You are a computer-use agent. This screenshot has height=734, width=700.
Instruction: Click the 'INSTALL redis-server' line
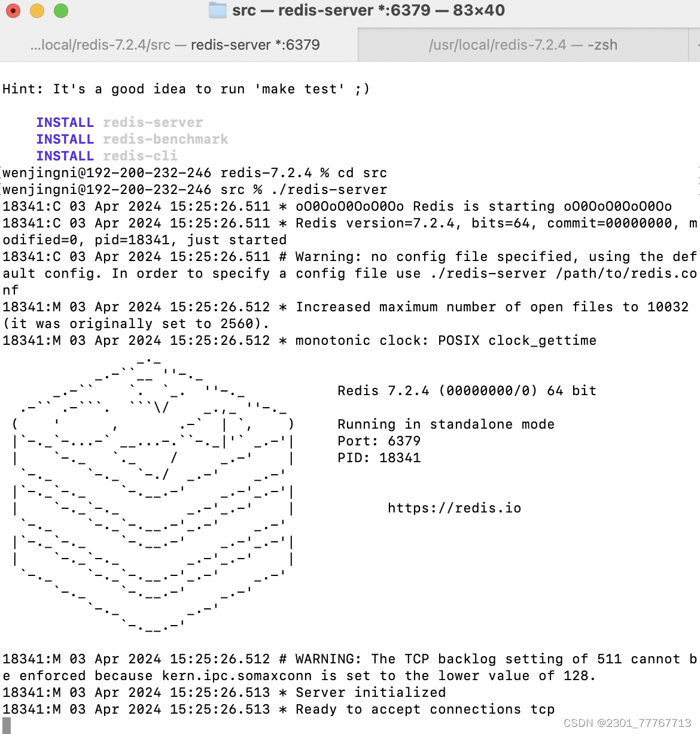120,123
